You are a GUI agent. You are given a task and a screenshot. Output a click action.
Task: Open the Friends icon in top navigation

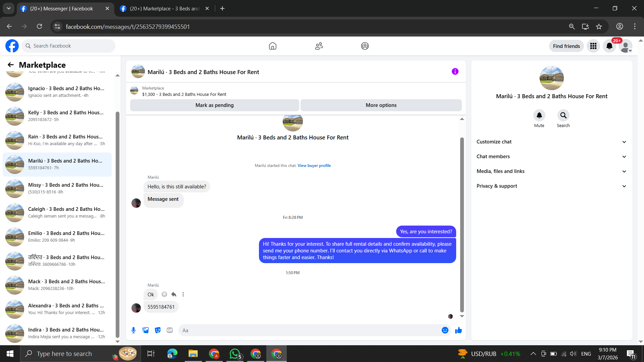point(319,46)
